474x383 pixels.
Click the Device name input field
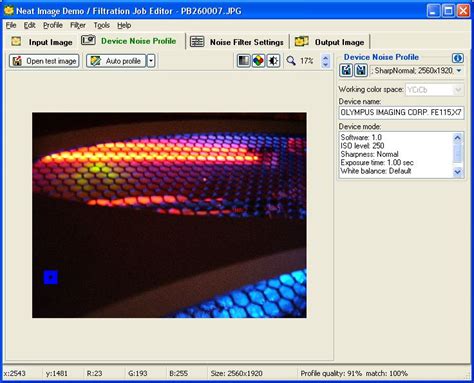pyautogui.click(x=401, y=113)
